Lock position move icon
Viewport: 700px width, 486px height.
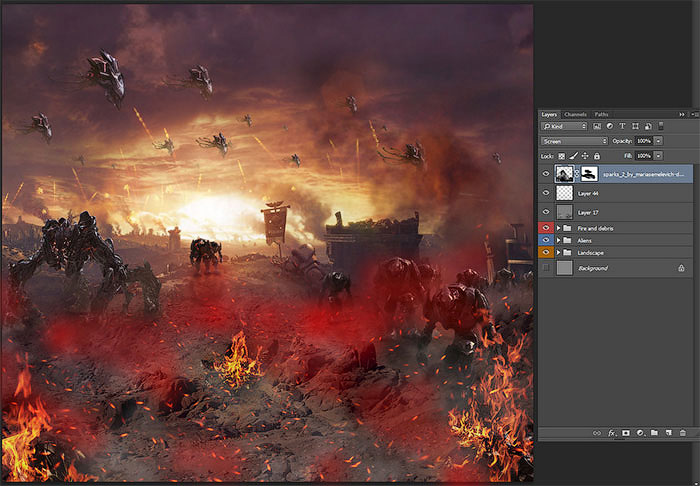coord(585,156)
